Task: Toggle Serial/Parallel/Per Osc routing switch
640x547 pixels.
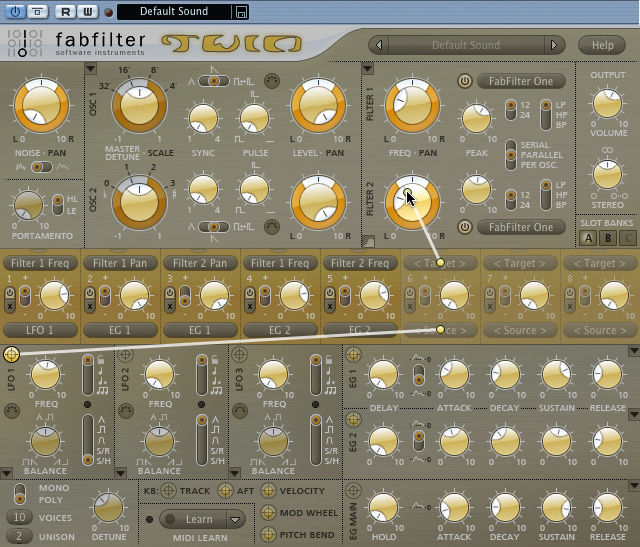Action: pyautogui.click(x=511, y=155)
